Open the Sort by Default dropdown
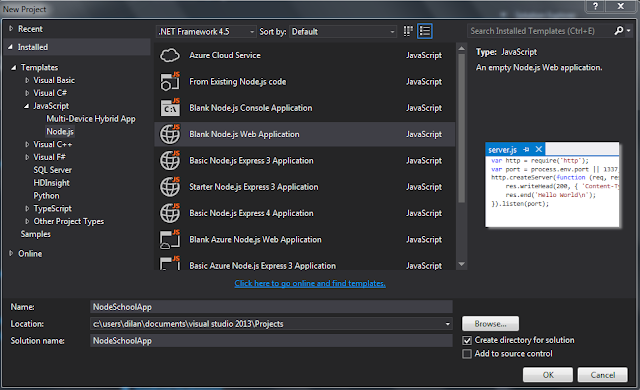 pos(343,31)
